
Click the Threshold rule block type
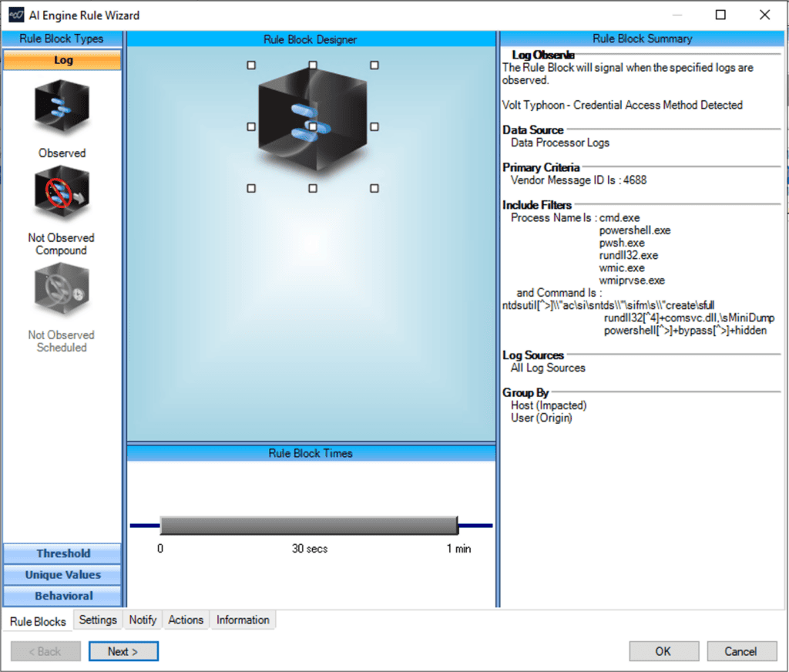(62, 553)
